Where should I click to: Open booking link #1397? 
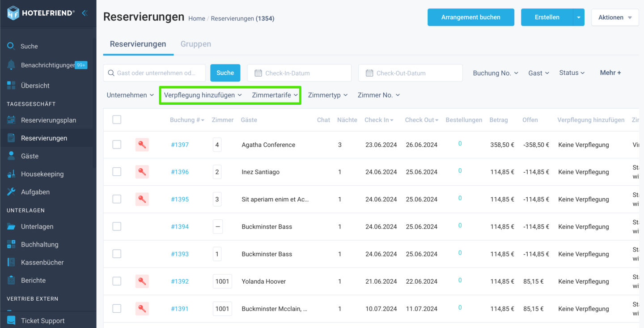[x=180, y=145]
